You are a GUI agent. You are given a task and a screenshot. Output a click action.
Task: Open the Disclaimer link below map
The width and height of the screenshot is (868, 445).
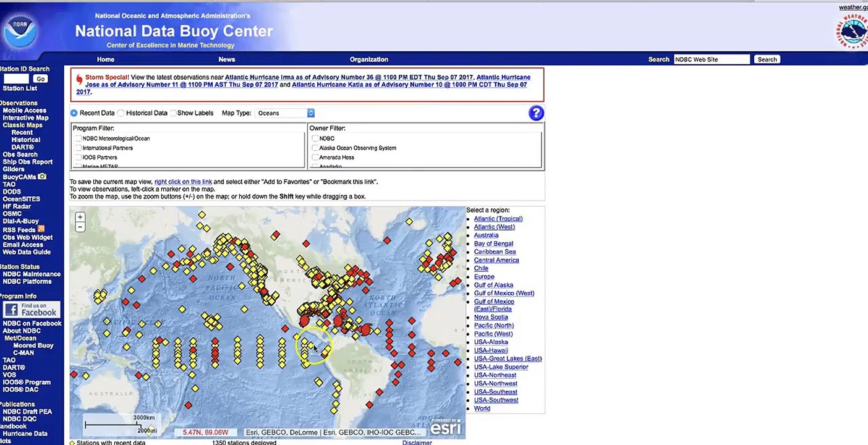point(417,443)
